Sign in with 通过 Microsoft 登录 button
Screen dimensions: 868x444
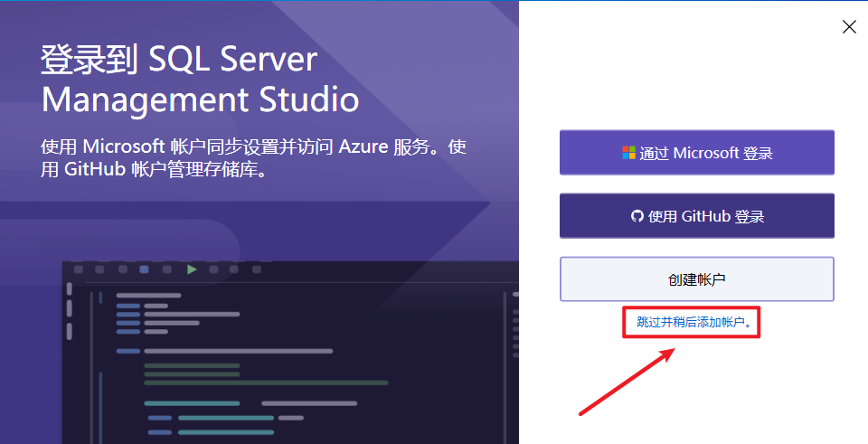pyautogui.click(x=696, y=153)
